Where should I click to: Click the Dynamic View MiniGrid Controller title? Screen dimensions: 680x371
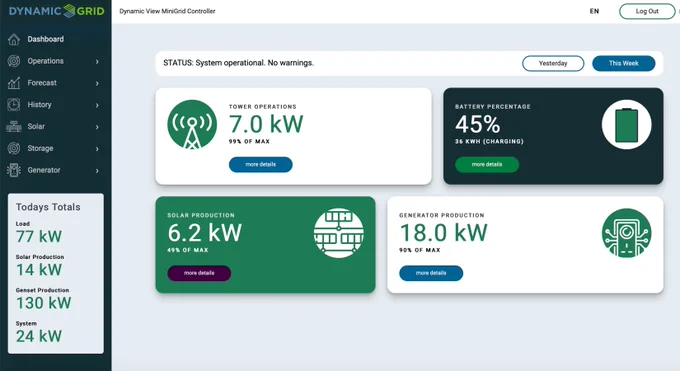pyautogui.click(x=167, y=11)
